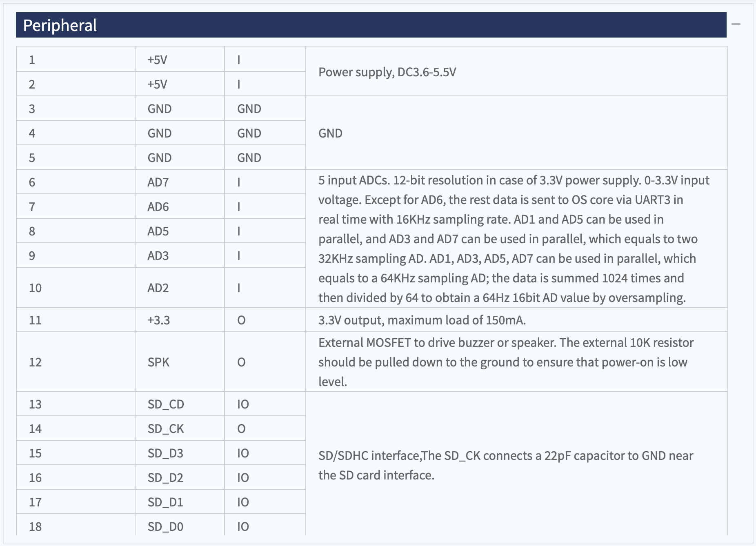
Task: Select pin 3 GND name cell
Action: click(180, 109)
